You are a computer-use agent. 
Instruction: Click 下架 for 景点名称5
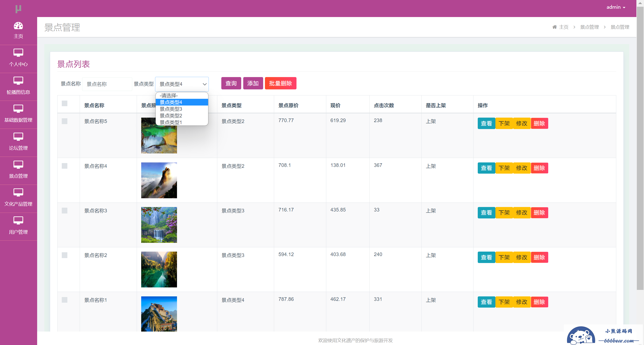coord(504,123)
